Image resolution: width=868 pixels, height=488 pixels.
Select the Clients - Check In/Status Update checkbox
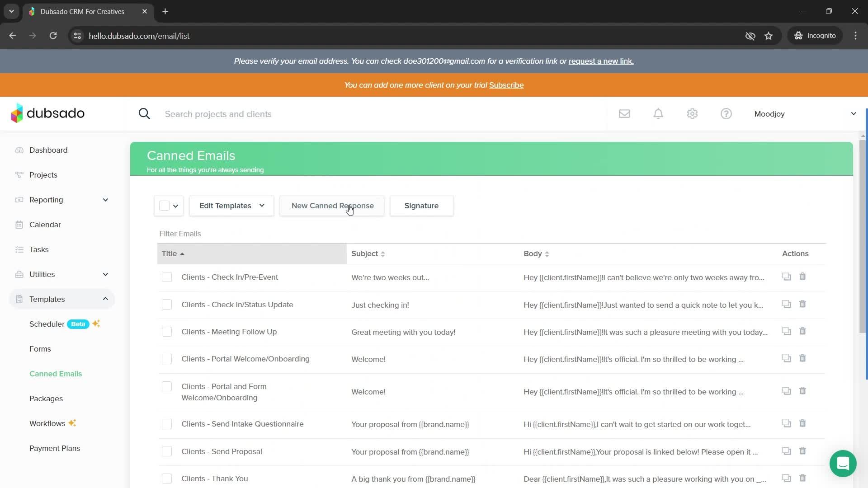pyautogui.click(x=167, y=305)
